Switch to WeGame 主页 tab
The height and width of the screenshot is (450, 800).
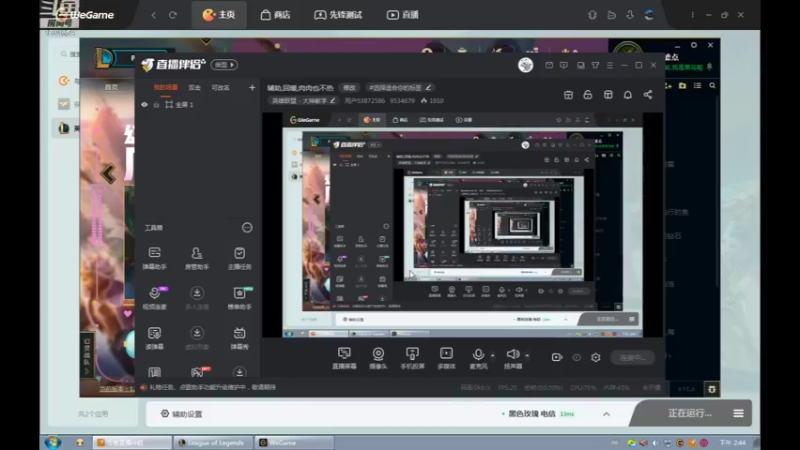click(219, 15)
